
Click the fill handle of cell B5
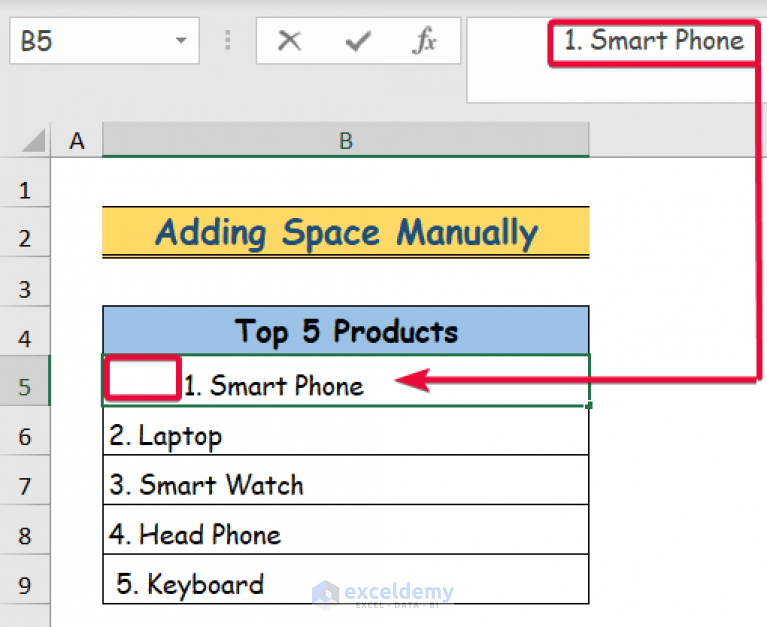589,405
